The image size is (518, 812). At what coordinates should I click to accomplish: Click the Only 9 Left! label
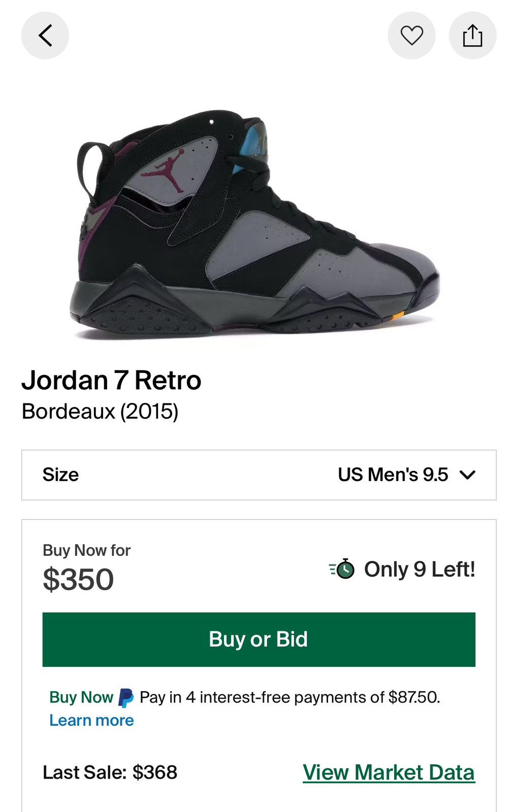tap(419, 569)
